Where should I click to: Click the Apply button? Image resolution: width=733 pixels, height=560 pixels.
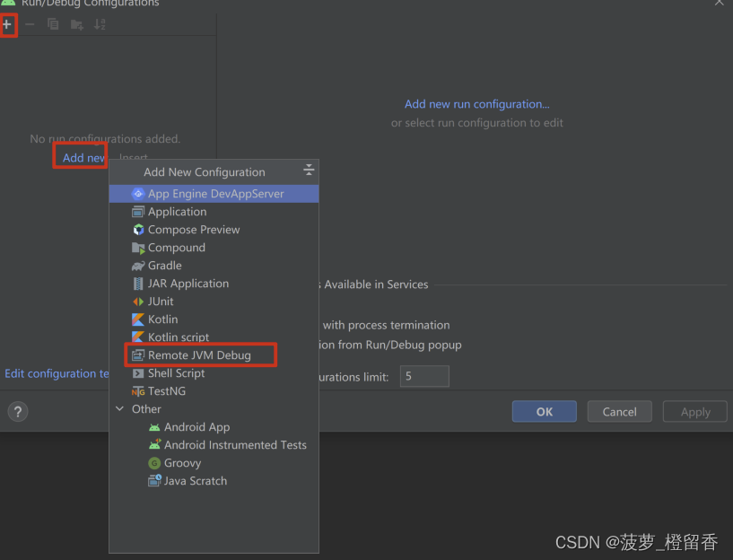(x=695, y=411)
